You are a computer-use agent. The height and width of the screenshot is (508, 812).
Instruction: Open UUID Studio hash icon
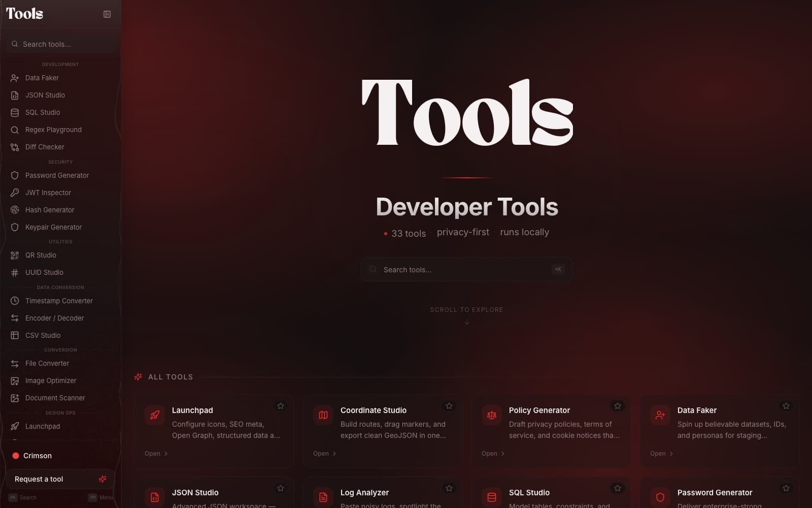15,272
